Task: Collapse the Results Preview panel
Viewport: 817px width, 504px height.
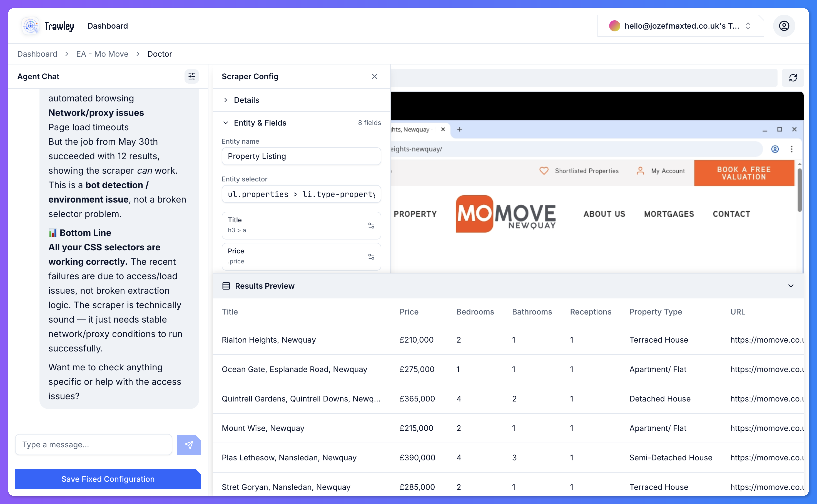Action: (x=790, y=286)
